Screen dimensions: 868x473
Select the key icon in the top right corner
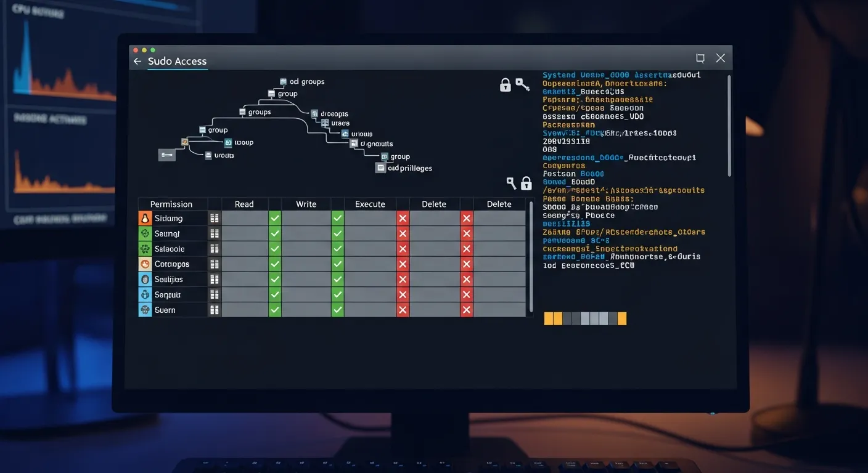[523, 84]
